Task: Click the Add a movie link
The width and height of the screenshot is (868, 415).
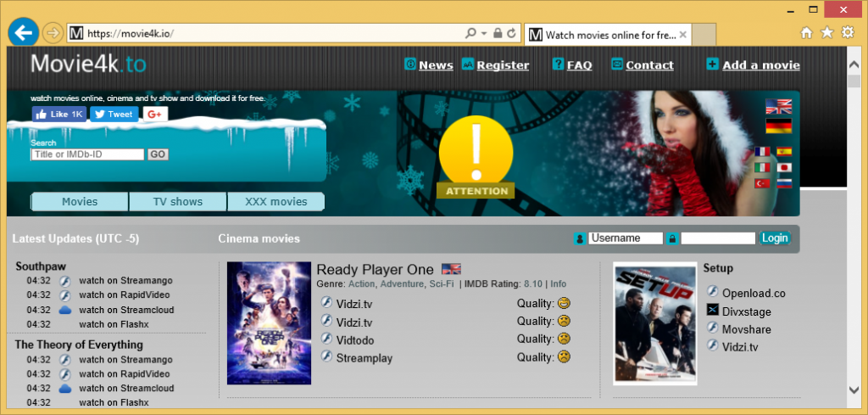Action: 760,65
